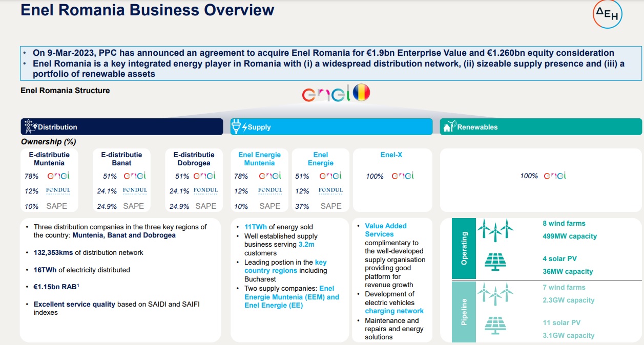Select the green Renewables header bar
644x345 pixels.
(x=541, y=126)
